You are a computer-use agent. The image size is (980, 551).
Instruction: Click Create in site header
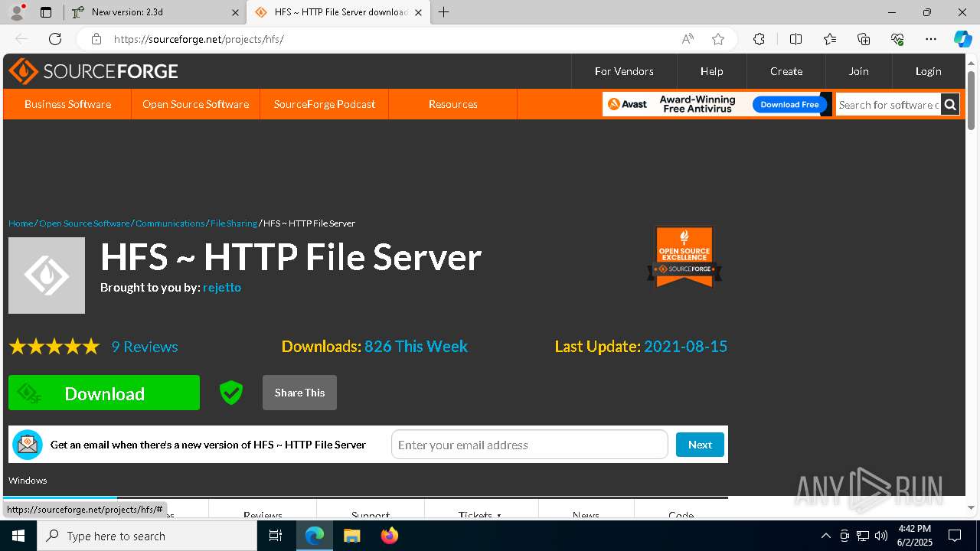[x=786, y=71]
